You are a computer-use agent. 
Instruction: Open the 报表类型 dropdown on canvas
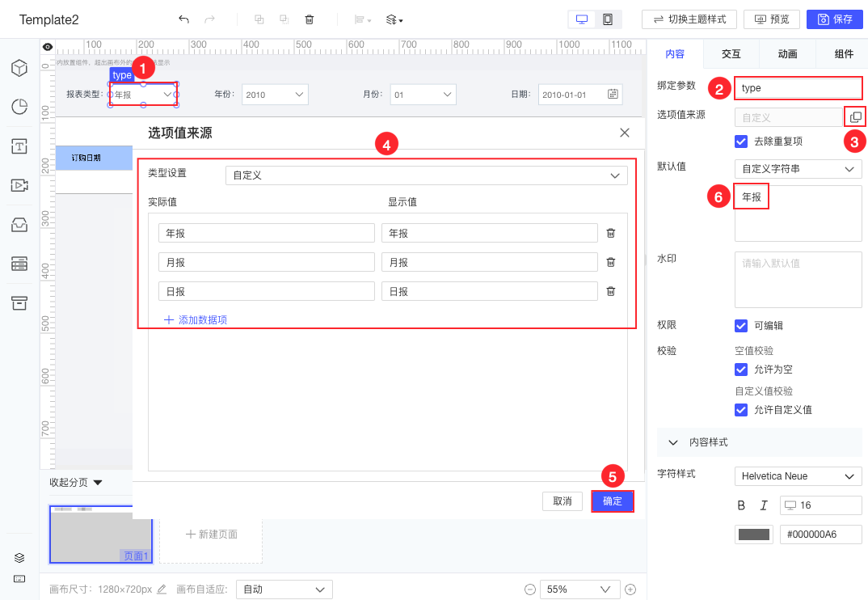pos(143,94)
